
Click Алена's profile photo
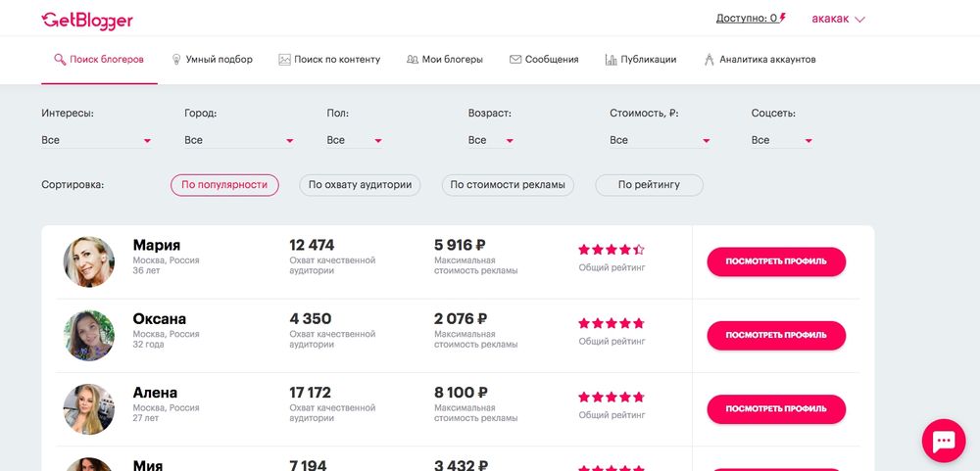point(89,409)
